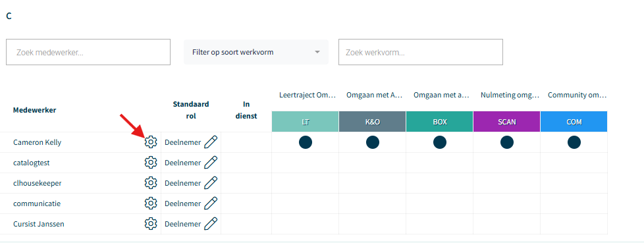Toggle Cameron Kelly's LT enrollment dot

point(305,142)
